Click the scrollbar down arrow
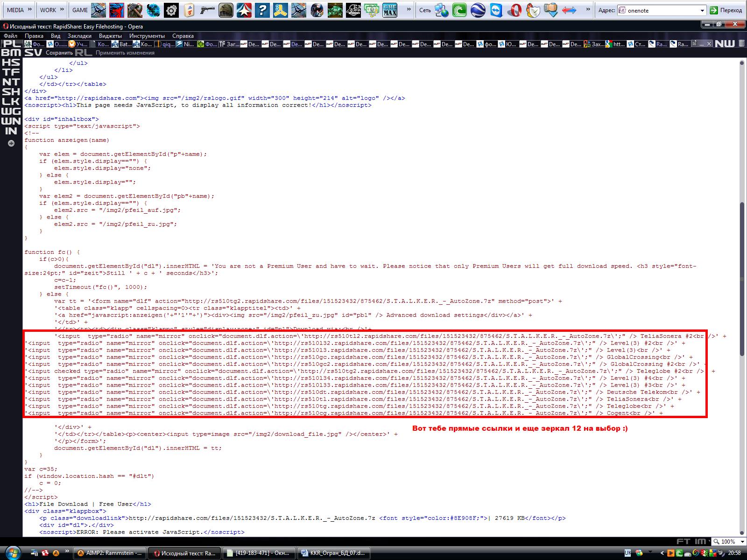 [742, 532]
